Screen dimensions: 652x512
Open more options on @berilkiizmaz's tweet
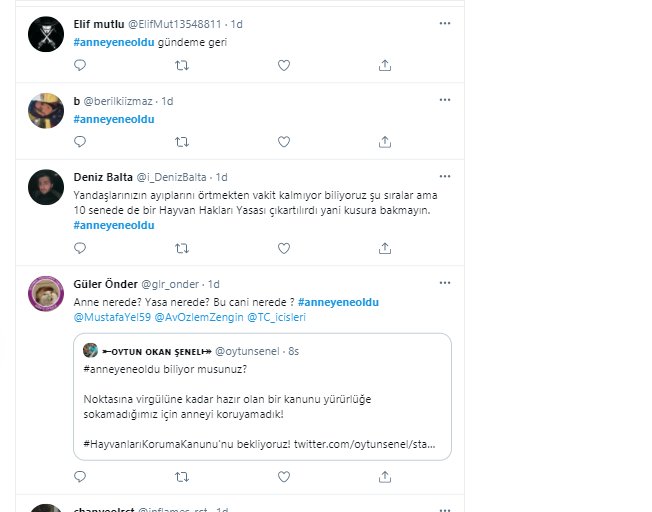[445, 100]
